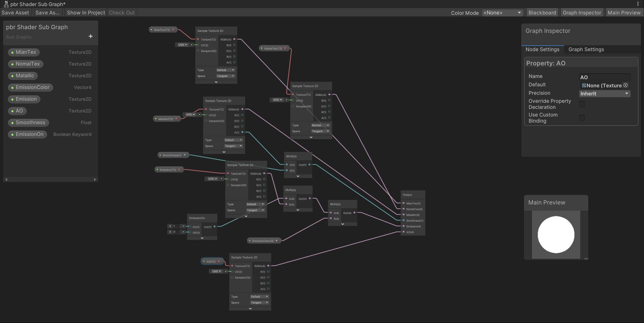Click the plus icon to add a blackboard property
644x323 pixels.
(91, 36)
